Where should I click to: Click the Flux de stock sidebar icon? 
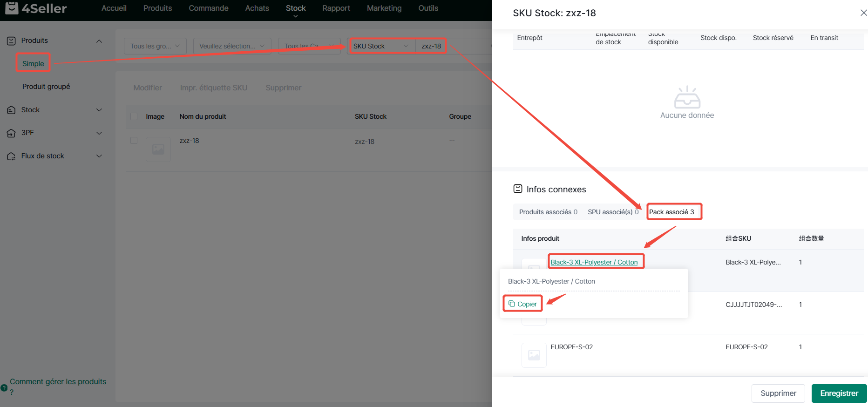(x=12, y=156)
